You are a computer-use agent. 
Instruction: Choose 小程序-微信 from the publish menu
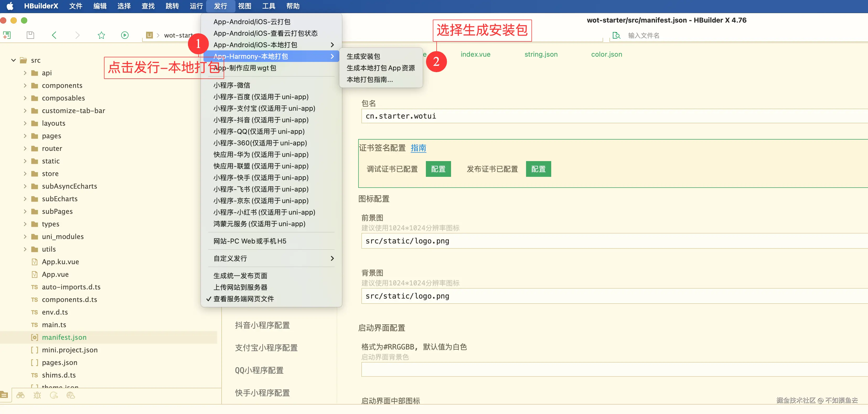tap(232, 85)
